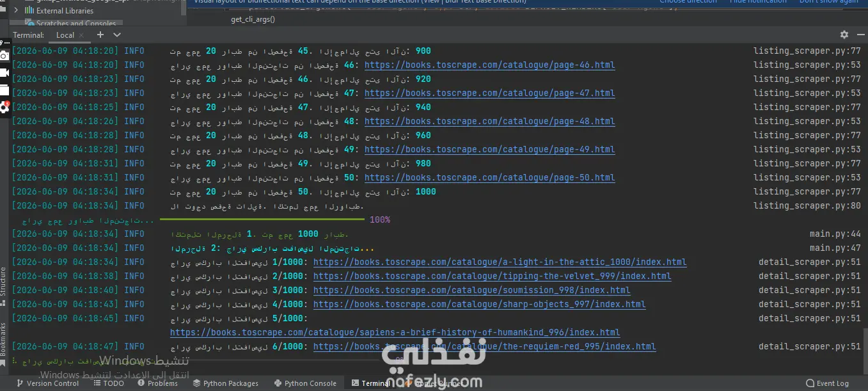Start recording with video camera overlay icon

(x=4, y=72)
